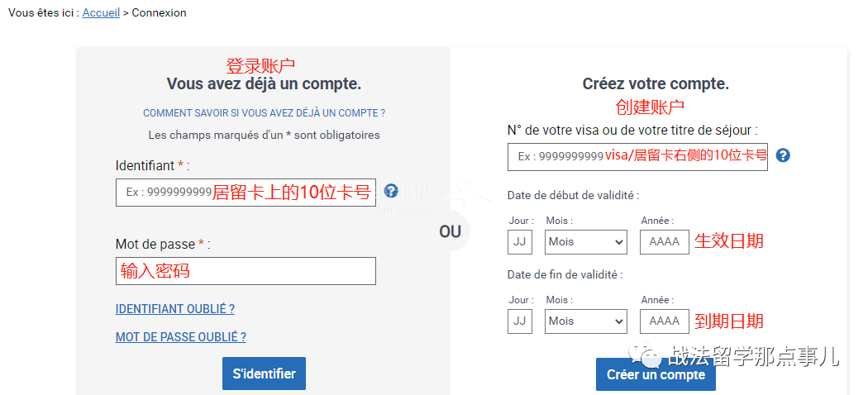This screenshot has height=395, width=868.
Task: Select the Jour field for fin de validité
Action: click(520, 321)
